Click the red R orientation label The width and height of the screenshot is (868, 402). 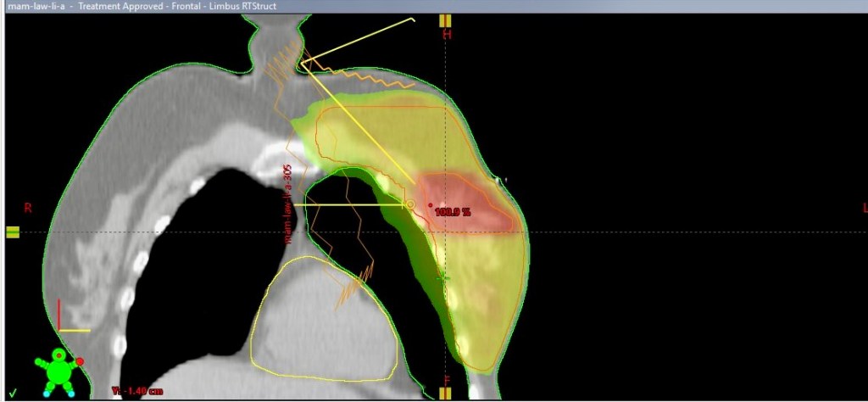pos(28,208)
